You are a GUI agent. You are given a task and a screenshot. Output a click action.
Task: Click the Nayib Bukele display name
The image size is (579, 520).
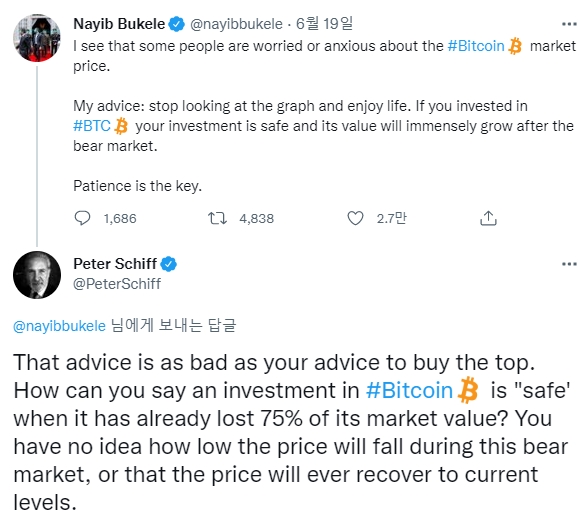119,24
